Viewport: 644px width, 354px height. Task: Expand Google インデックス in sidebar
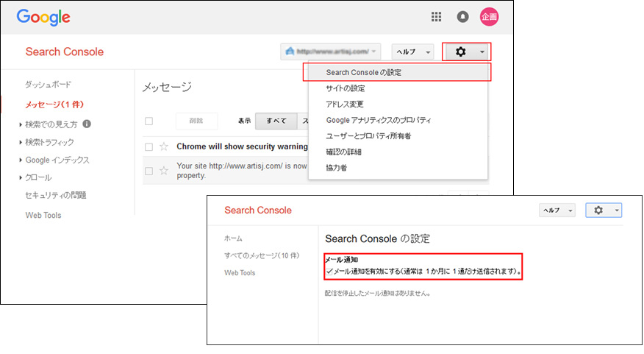pyautogui.click(x=21, y=160)
